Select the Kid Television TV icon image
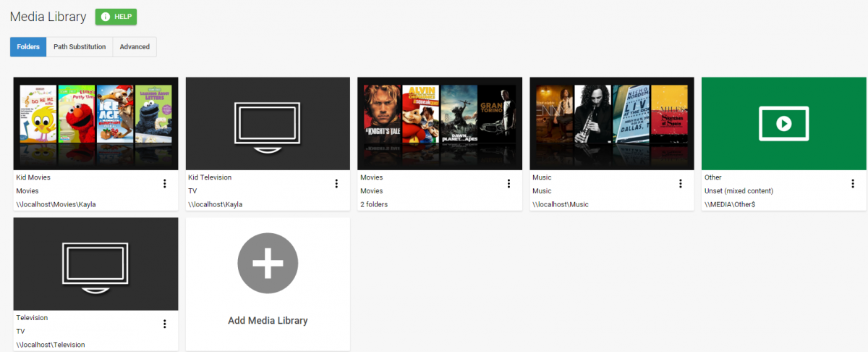Image resolution: width=868 pixels, height=352 pixels. coord(268,123)
